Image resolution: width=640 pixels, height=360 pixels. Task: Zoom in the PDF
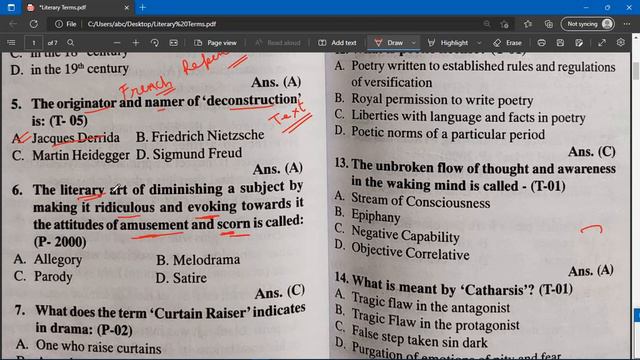tap(136, 42)
